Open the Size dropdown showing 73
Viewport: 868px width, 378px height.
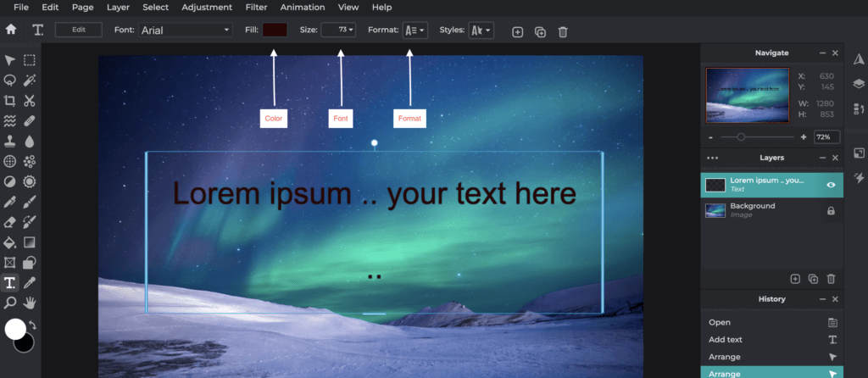[338, 30]
